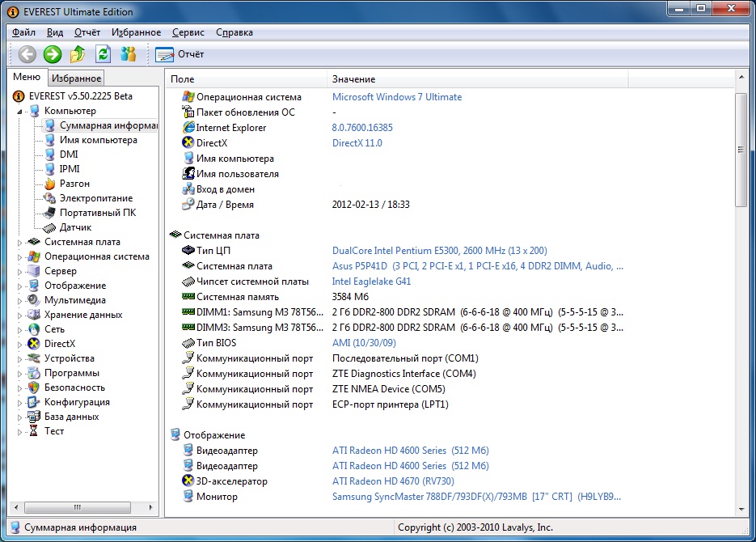Click the green Forward arrow toolbar icon
The height and width of the screenshot is (542, 756).
53,54
